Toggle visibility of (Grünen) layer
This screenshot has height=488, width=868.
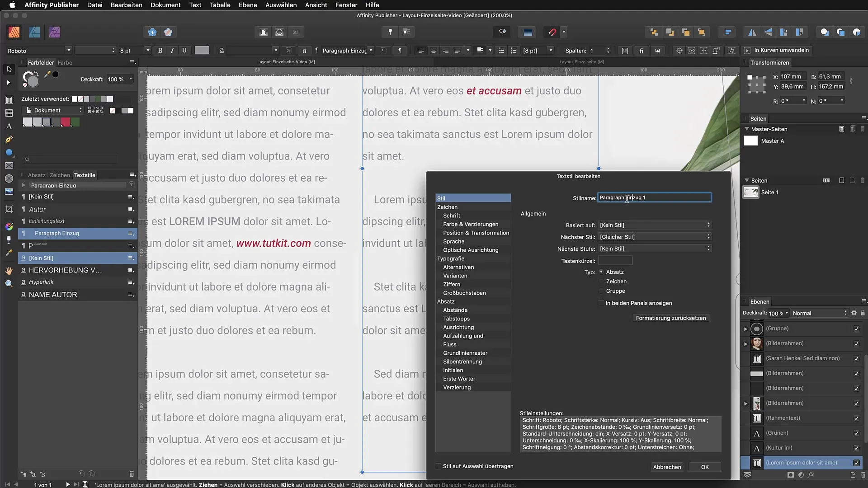point(856,433)
